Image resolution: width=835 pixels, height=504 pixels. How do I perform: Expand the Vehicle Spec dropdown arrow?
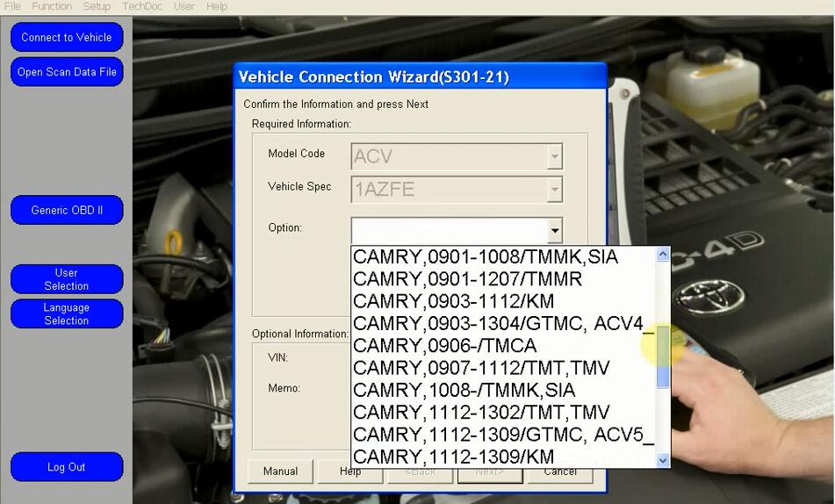pyautogui.click(x=555, y=189)
